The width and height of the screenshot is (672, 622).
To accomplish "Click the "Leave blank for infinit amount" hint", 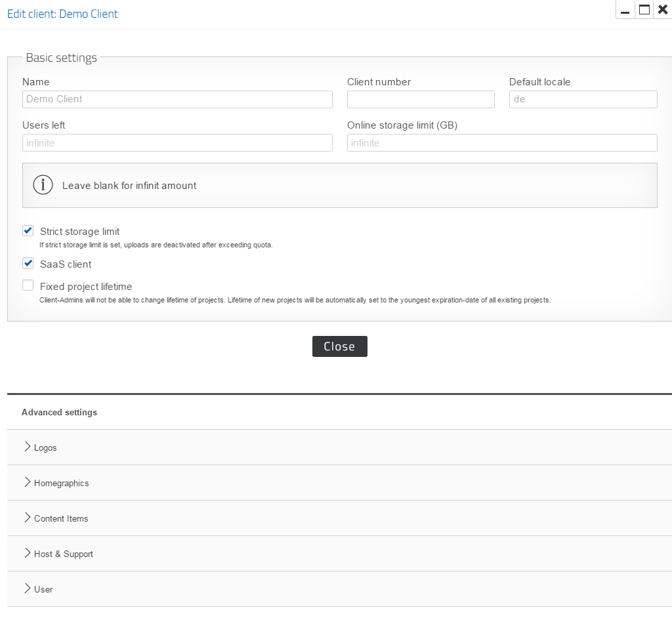I will click(129, 186).
